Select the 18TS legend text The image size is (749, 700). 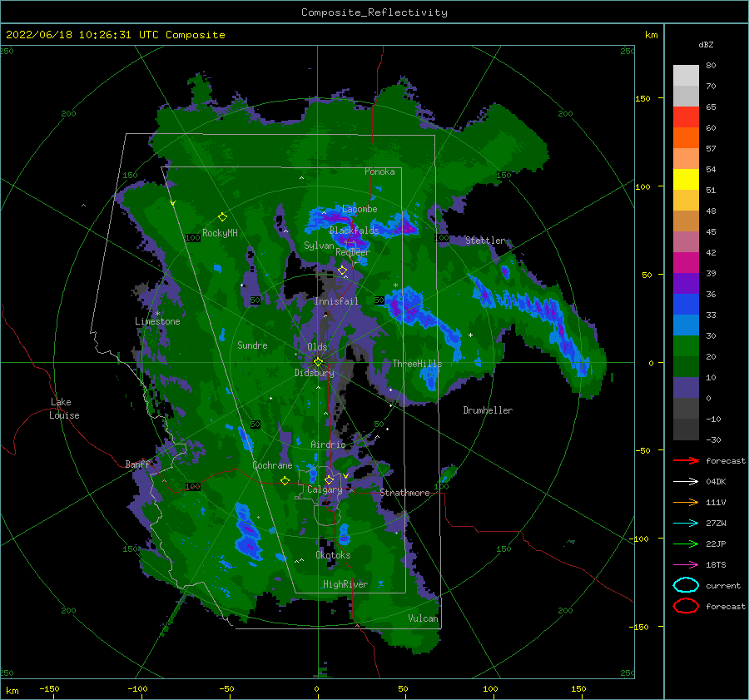click(716, 565)
